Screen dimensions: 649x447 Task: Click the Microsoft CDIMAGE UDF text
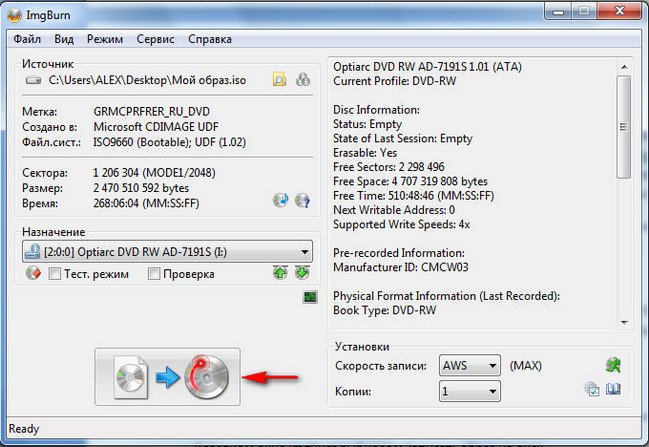pos(156,127)
